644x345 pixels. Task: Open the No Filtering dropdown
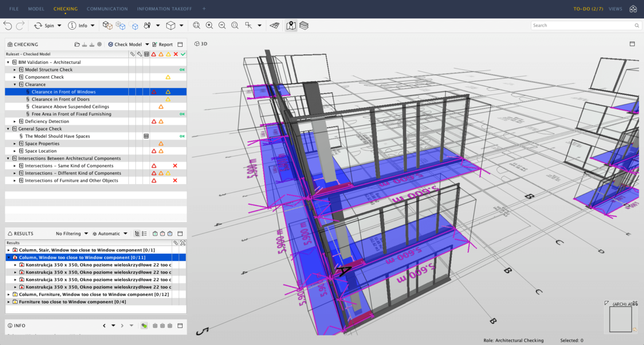click(72, 234)
